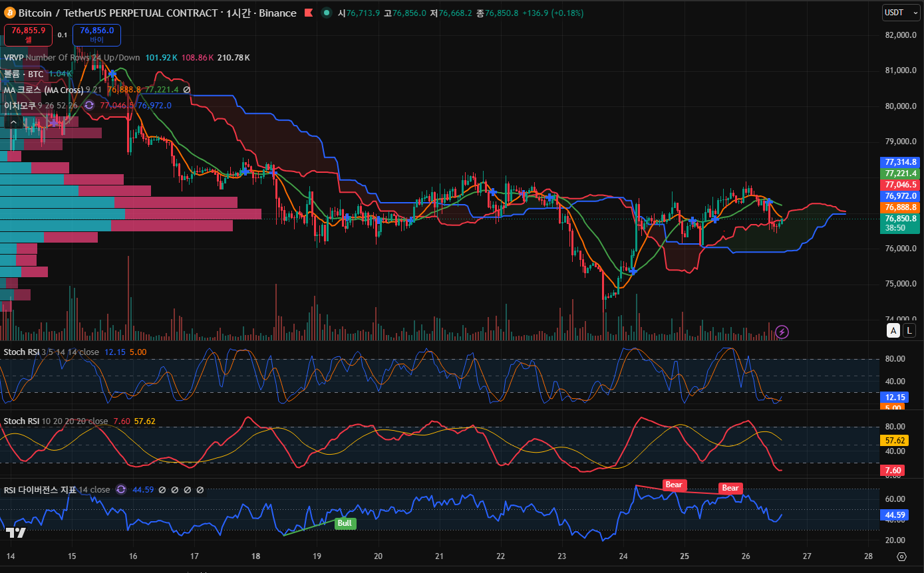Viewport: 924px width, 573px height.
Task: Select the 이치모쿠 indicator legend
Action: coord(19,105)
